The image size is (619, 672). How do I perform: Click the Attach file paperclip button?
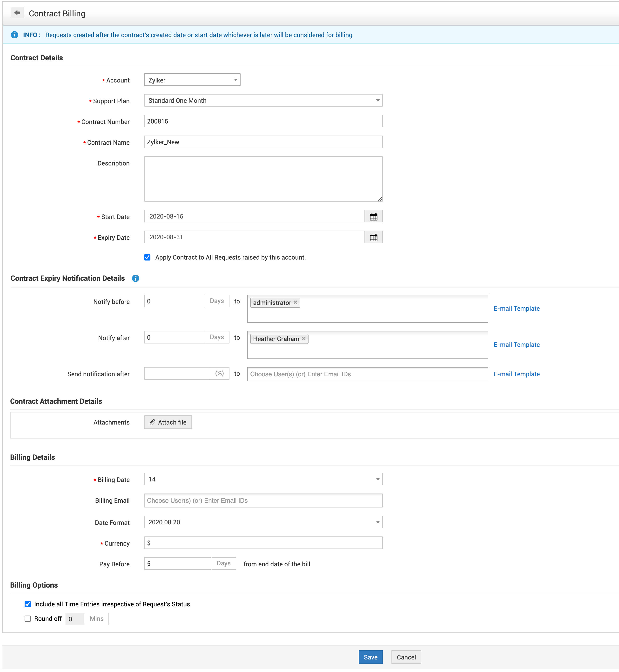(x=168, y=422)
